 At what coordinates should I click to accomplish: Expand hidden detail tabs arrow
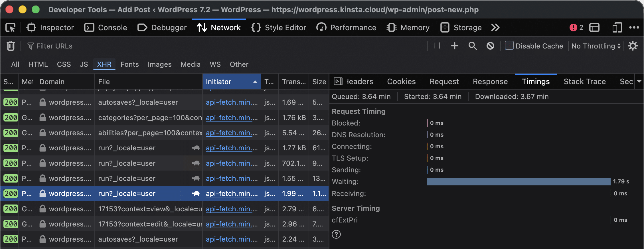click(x=639, y=82)
